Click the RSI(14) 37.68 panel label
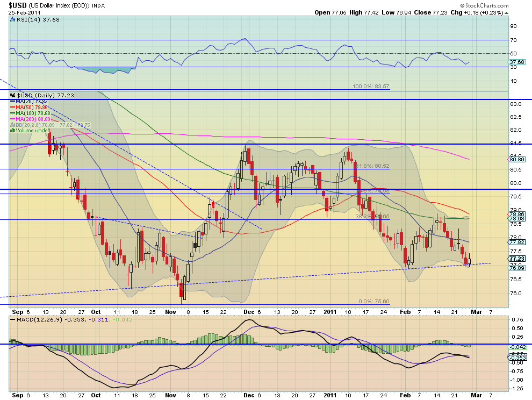The image size is (532, 400). (x=38, y=20)
